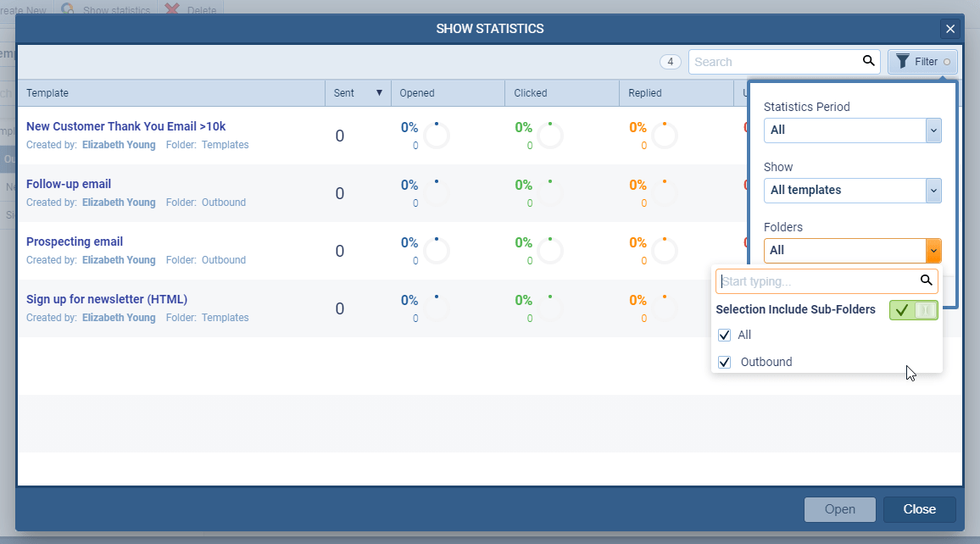Image resolution: width=980 pixels, height=544 pixels.
Task: Collapse the Folders dropdown
Action: pos(933,251)
